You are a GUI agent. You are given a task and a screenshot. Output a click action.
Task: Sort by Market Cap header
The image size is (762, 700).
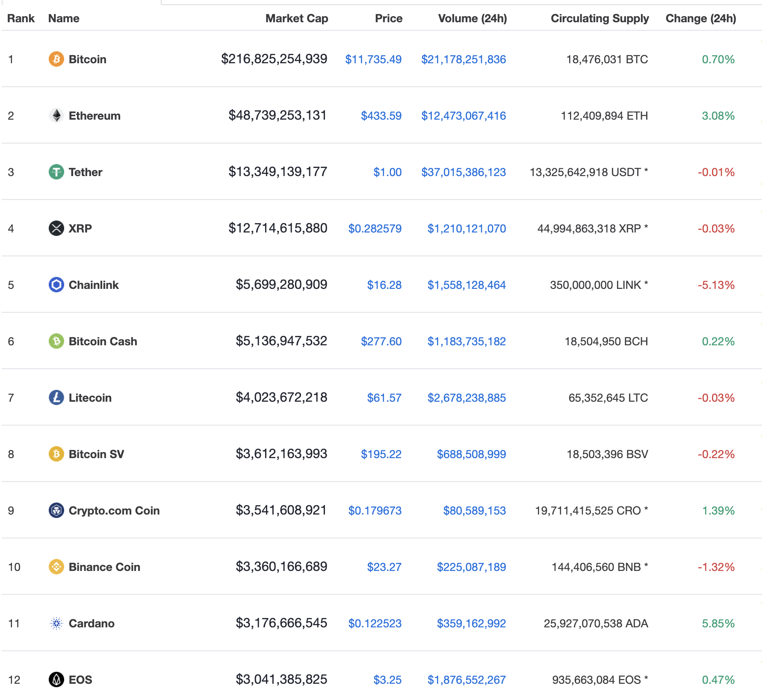pos(297,18)
